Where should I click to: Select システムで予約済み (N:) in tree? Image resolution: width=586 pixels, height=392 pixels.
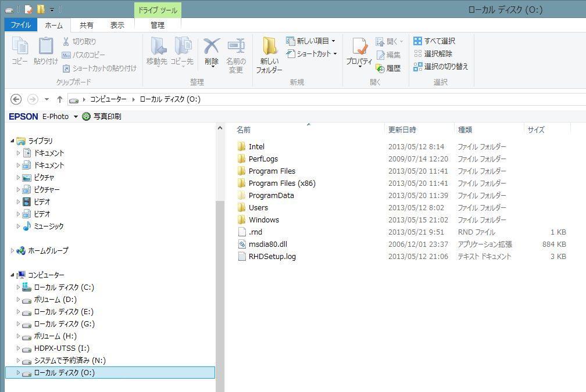tap(70, 361)
